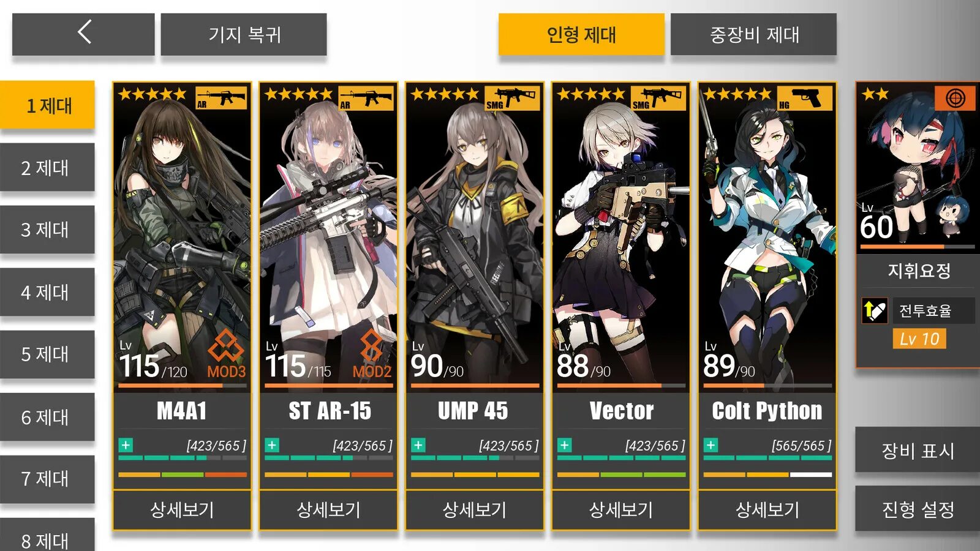Open 상세보기 for M4A1
This screenshot has width=980, height=551.
(182, 509)
